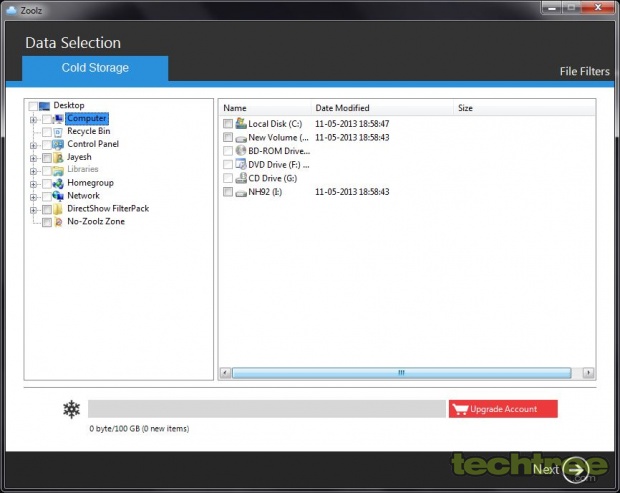Click the Jayesh user folder icon
The height and width of the screenshot is (493, 620).
pyautogui.click(x=58, y=158)
